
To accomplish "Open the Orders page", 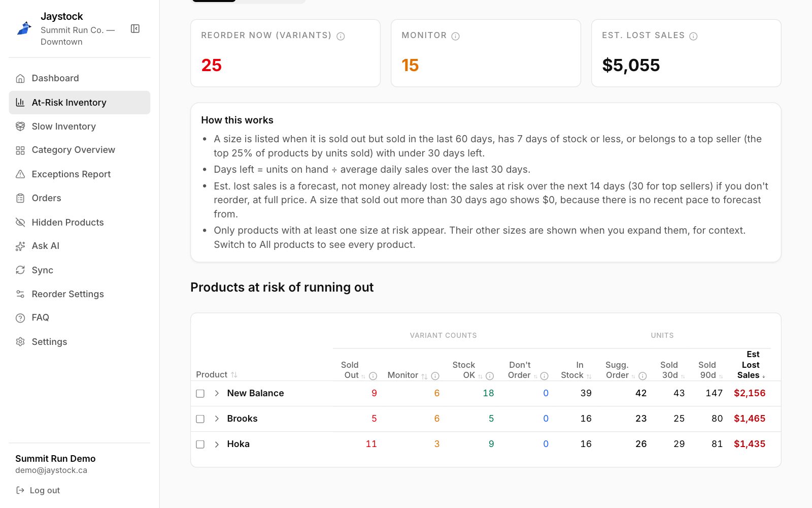I will point(80,198).
